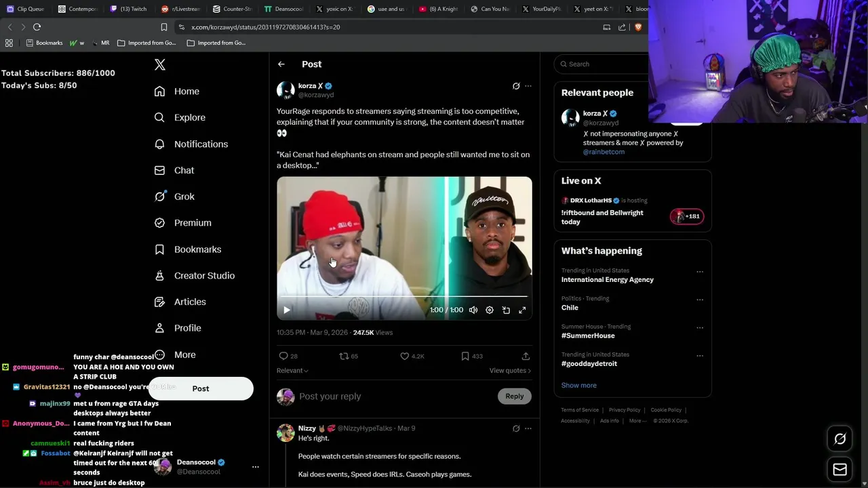
Task: Repost using the icon showing 65
Action: (x=349, y=356)
